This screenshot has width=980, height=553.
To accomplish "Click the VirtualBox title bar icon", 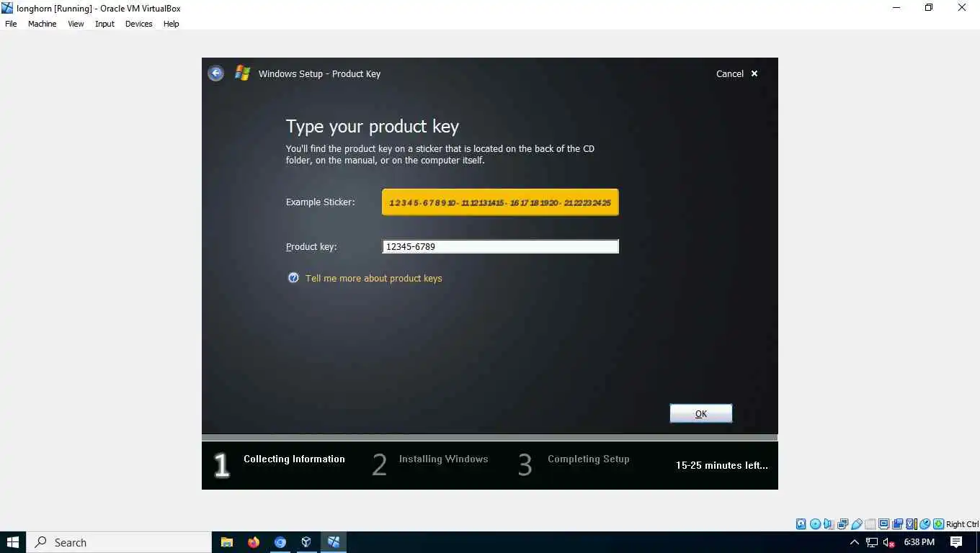I will click(7, 8).
